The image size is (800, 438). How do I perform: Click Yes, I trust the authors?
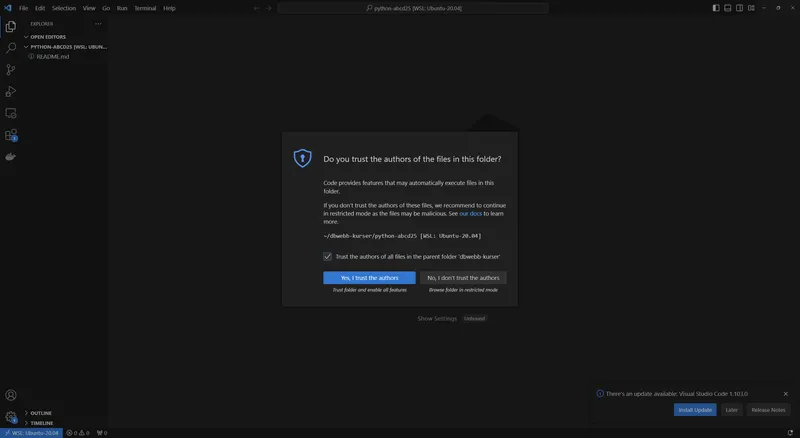369,278
